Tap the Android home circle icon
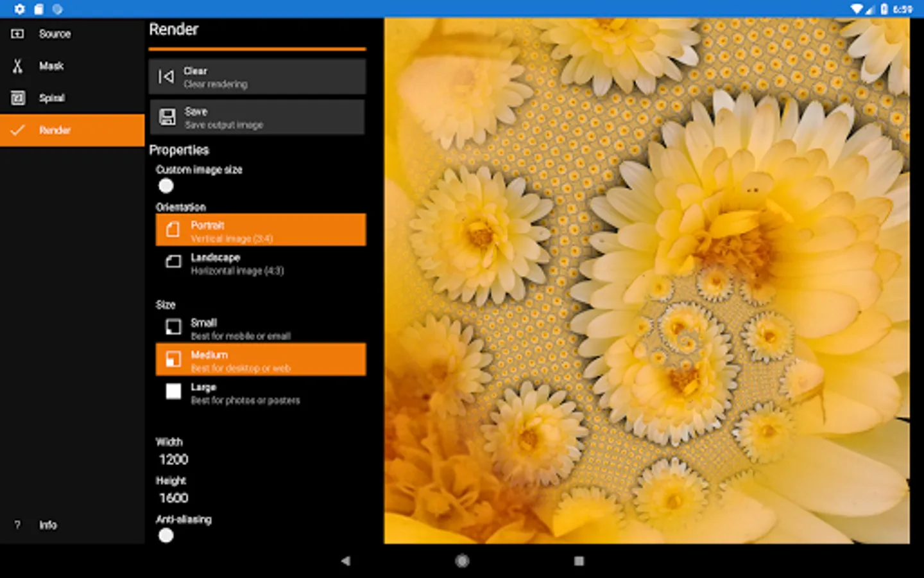Viewport: 924px width, 578px height. 462,561
